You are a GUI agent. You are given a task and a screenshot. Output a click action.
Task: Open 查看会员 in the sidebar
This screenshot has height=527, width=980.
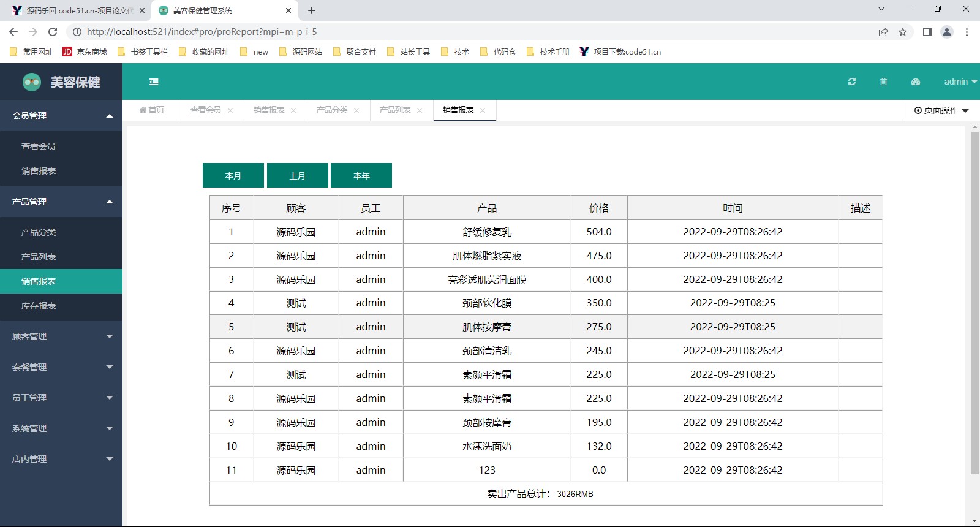61,146
